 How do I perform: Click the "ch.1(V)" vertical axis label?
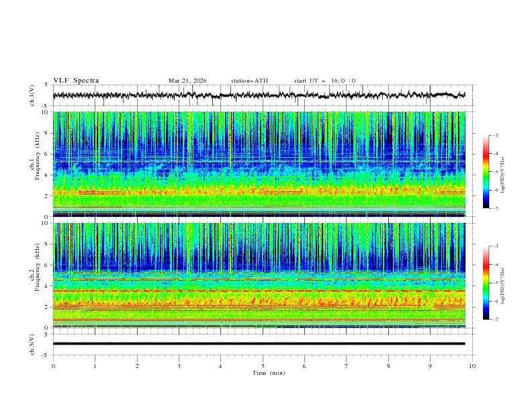click(x=32, y=95)
